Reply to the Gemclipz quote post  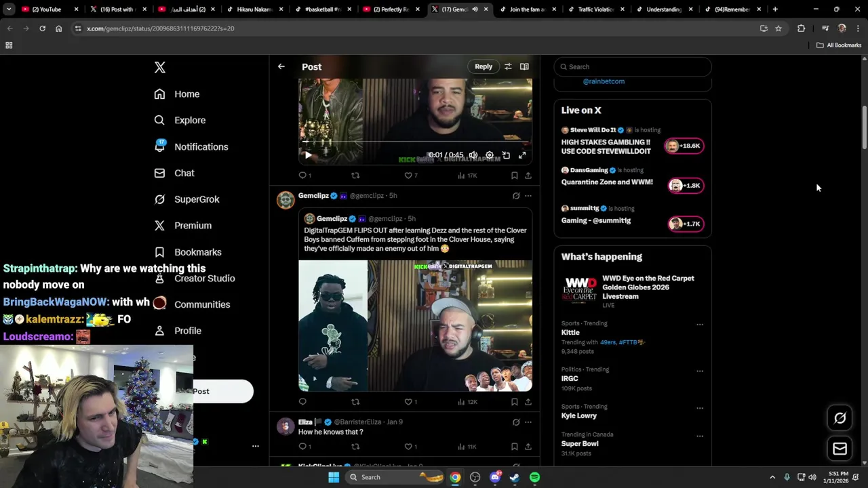point(302,402)
